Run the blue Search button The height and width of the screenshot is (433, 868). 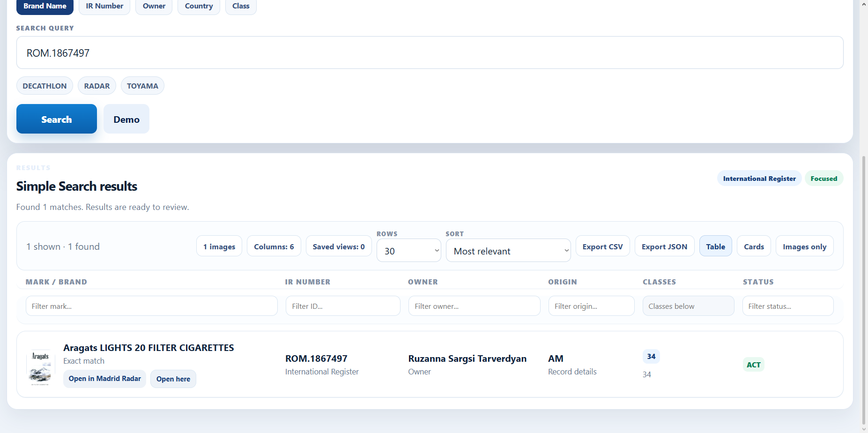(x=57, y=119)
